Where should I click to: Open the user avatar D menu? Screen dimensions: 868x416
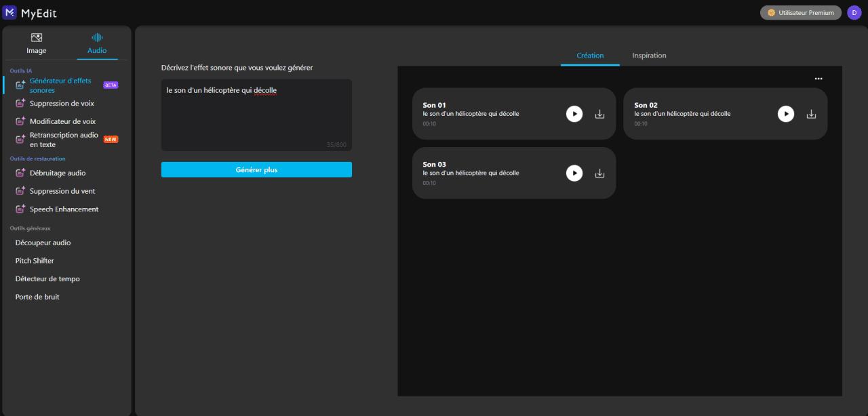pos(854,12)
